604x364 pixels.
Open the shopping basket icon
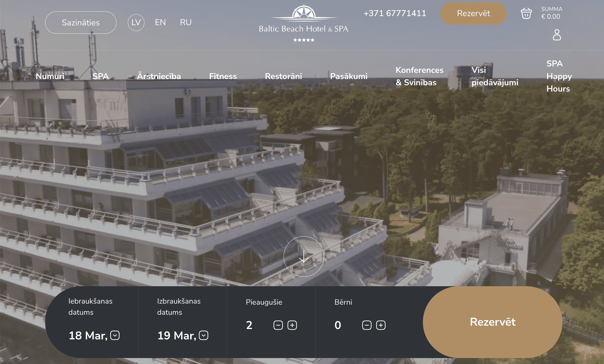[x=526, y=13]
